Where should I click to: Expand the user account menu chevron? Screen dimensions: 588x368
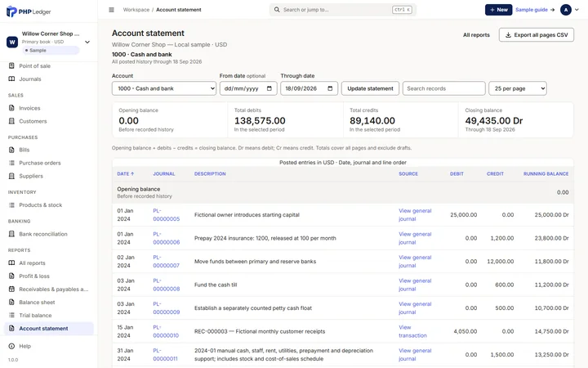click(x=577, y=10)
